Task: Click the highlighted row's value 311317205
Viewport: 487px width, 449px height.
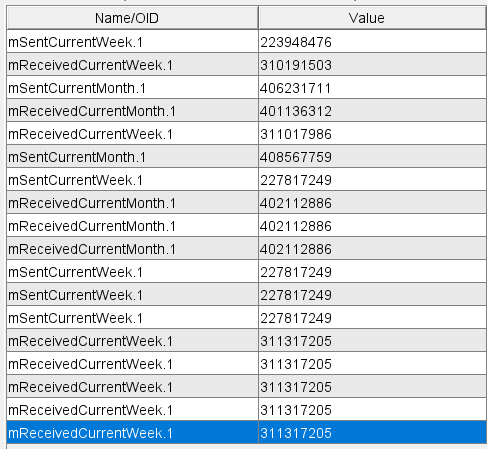Action: coord(372,433)
